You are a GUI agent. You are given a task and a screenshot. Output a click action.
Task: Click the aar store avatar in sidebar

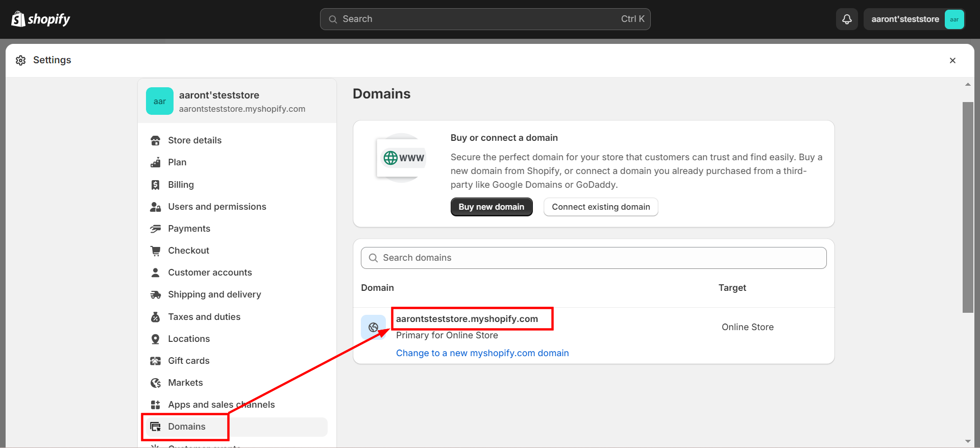click(160, 101)
